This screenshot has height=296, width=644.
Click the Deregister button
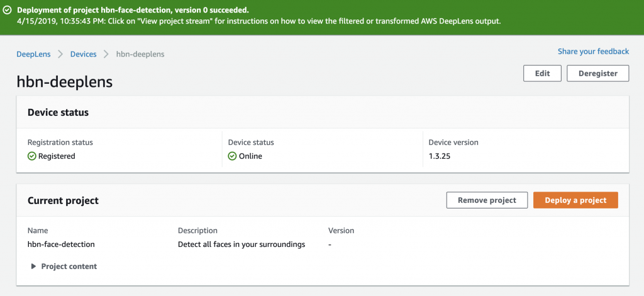tap(597, 74)
